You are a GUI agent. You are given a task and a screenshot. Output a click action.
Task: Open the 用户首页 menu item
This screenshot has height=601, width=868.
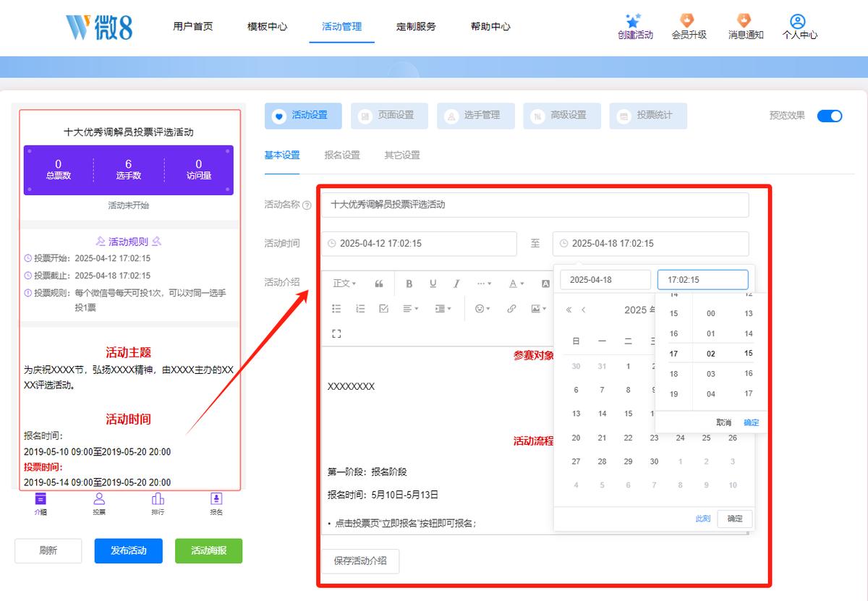(193, 26)
